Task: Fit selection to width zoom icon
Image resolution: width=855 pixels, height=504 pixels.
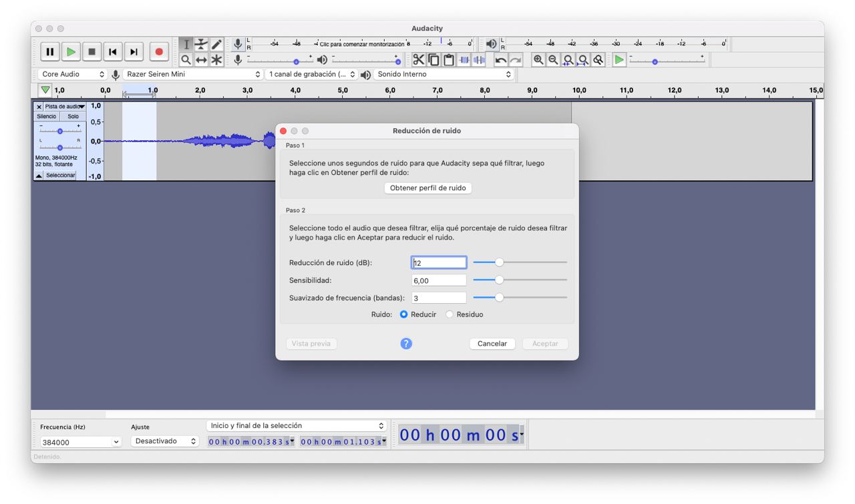Action: click(x=568, y=59)
